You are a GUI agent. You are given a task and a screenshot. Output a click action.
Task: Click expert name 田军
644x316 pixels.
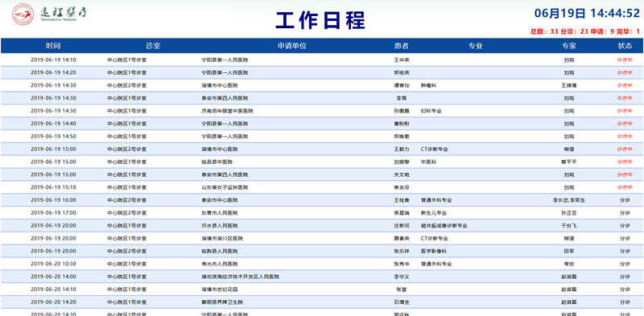(569, 251)
